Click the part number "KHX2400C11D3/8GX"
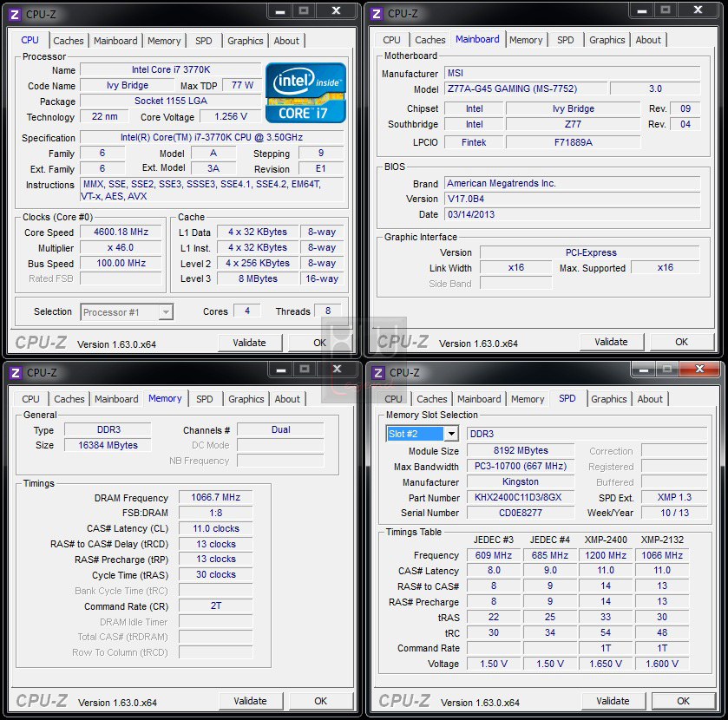Image resolution: width=728 pixels, height=720 pixels. pos(521,498)
